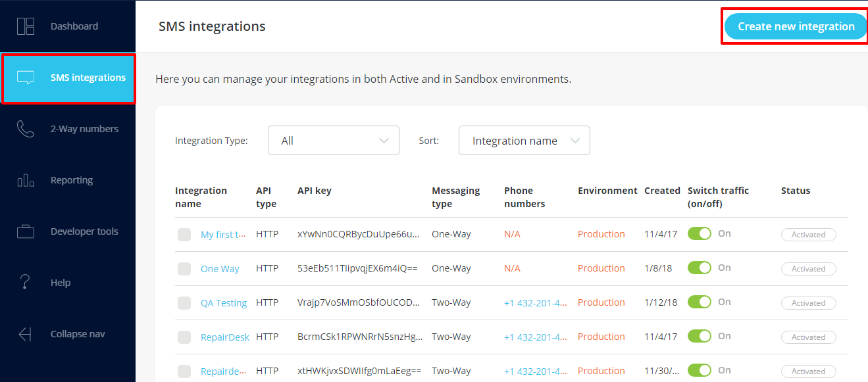
Task: Collapse the navigation sidebar
Action: click(x=68, y=334)
